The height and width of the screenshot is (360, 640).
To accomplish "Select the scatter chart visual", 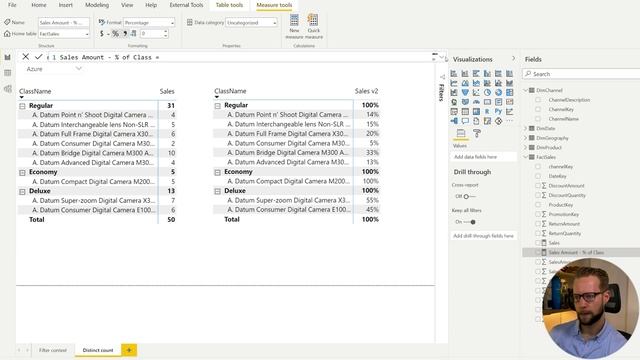I will [x=476, y=92].
